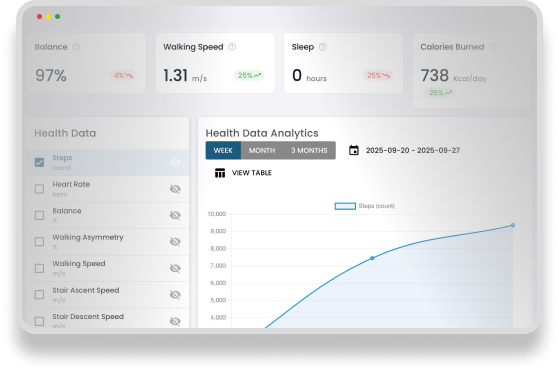This screenshot has width=559, height=371.
Task: Click the table icon beside View Table
Action: tap(220, 173)
